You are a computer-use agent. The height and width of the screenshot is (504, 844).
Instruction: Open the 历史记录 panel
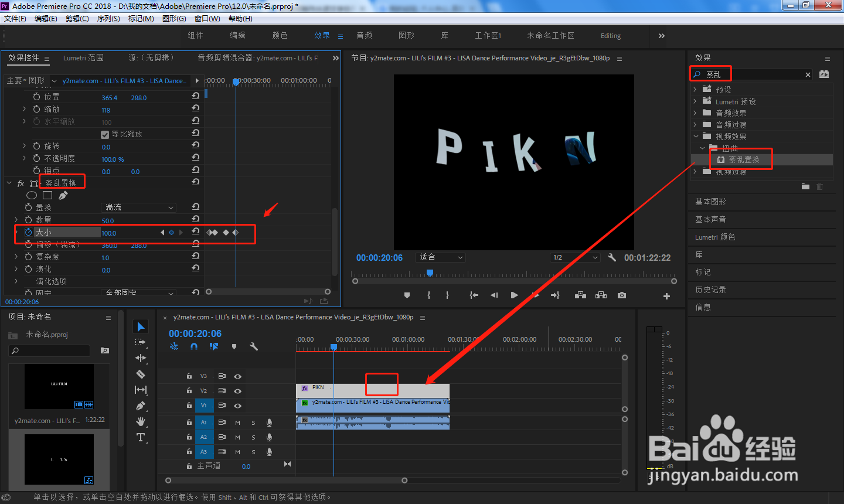[710, 290]
